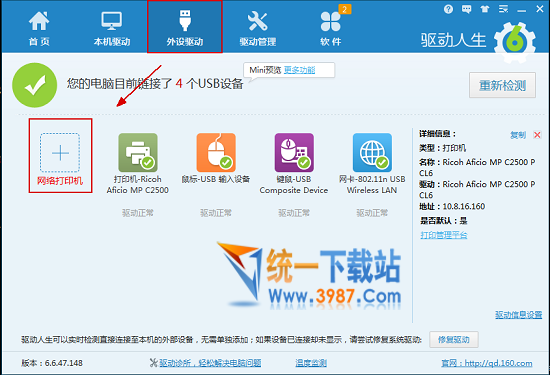Click 驱动正常 under the printer
This screenshot has width=550, height=375.
[x=138, y=213]
